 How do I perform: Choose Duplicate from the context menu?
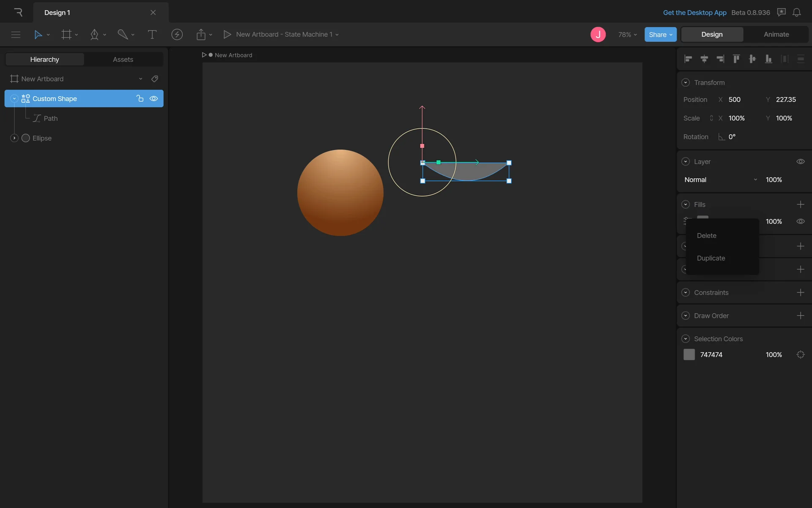pos(710,258)
